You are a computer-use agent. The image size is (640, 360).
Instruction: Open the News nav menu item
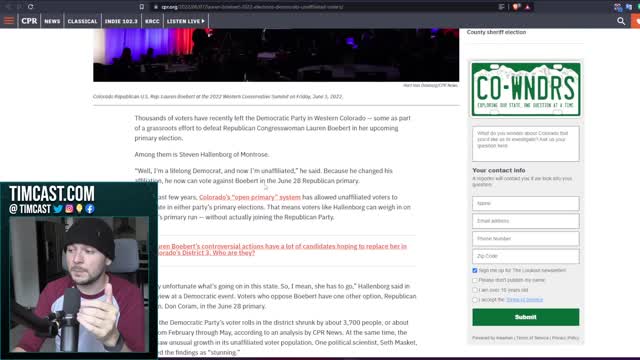pos(52,21)
